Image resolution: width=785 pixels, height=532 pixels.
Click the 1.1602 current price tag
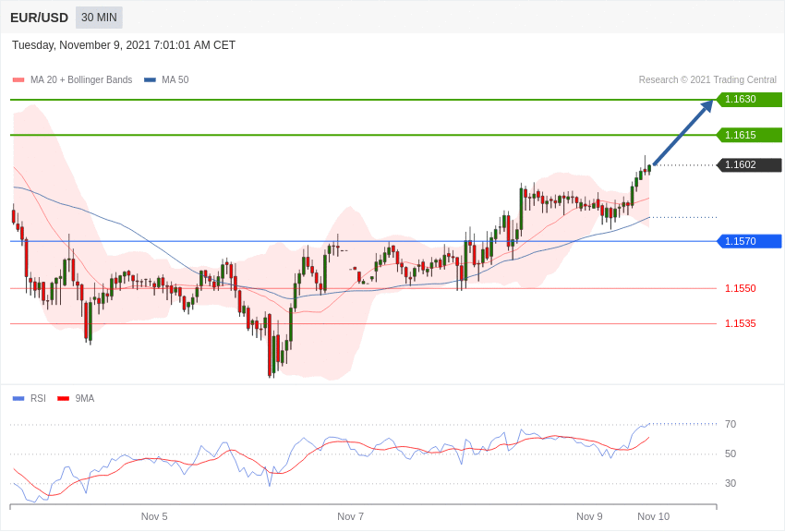point(749,164)
